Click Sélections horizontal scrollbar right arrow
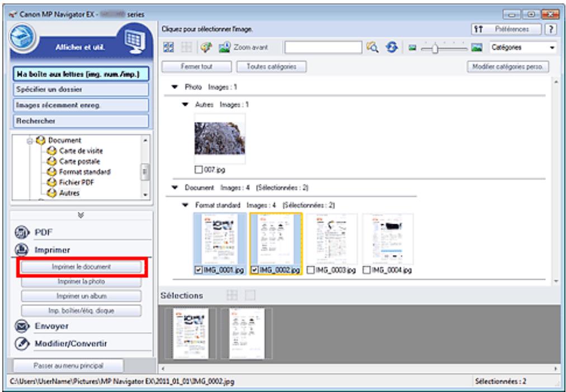Screen dimensions: 566x392 [556, 369]
